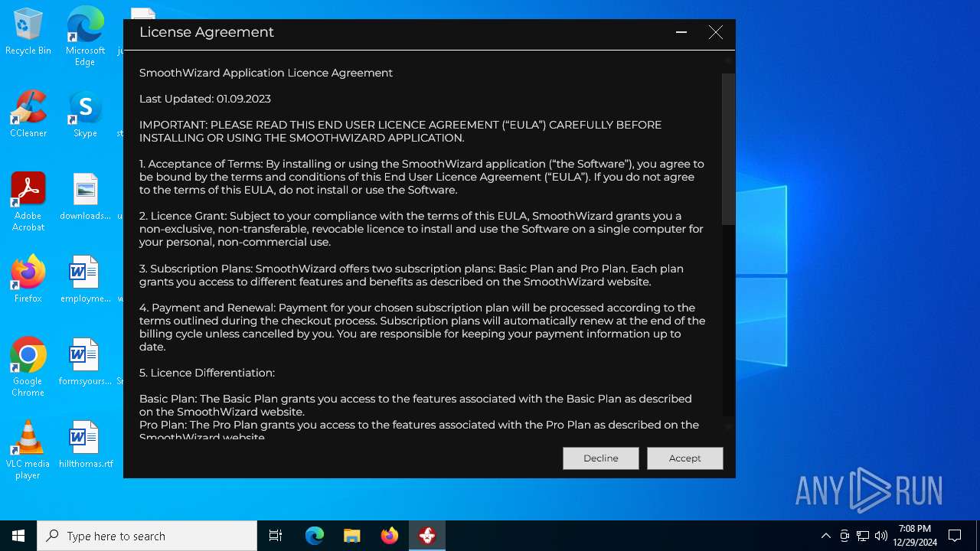980x551 pixels.
Task: Select the Microsoft Edge desktop shortcut
Action: point(85,36)
